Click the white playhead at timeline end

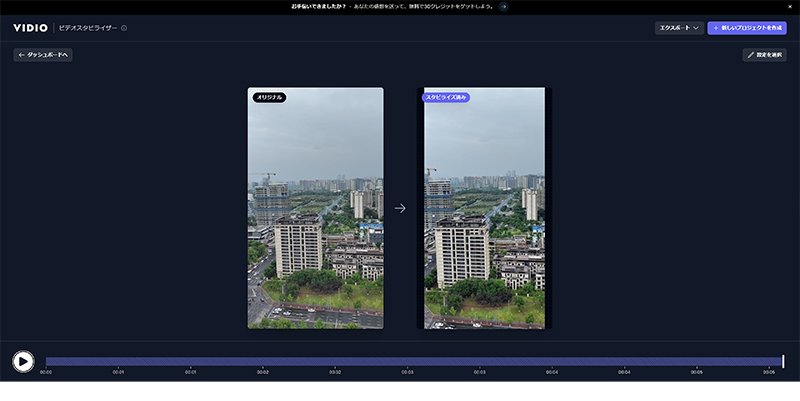783,361
